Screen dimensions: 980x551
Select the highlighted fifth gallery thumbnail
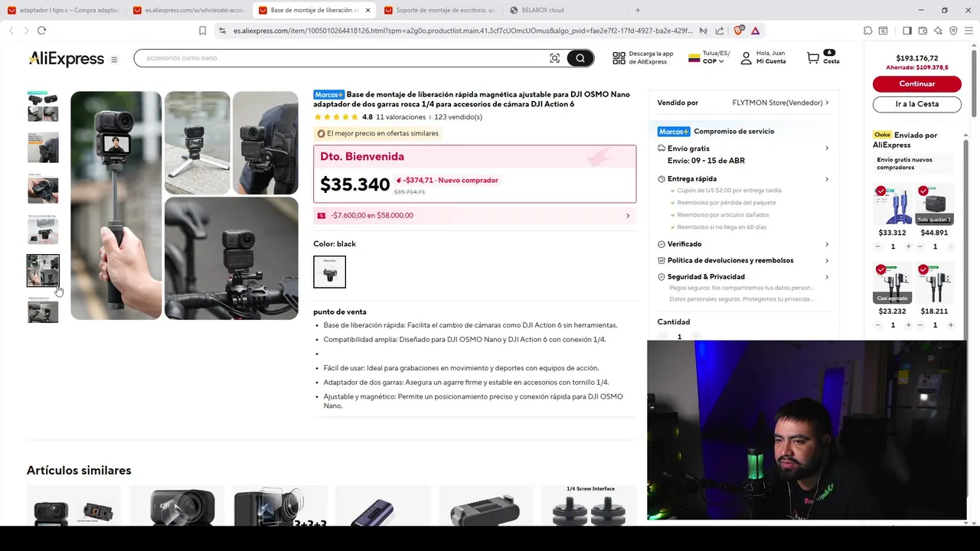click(x=43, y=271)
